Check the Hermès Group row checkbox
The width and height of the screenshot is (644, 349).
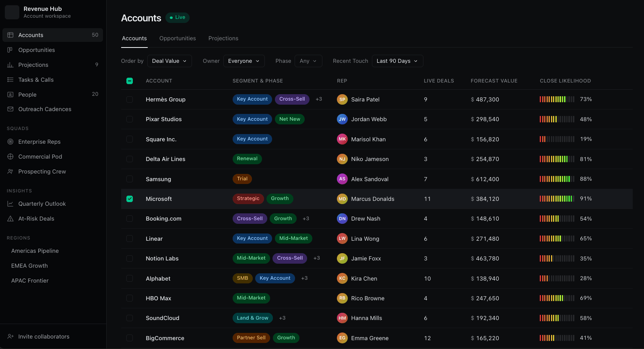click(x=130, y=99)
